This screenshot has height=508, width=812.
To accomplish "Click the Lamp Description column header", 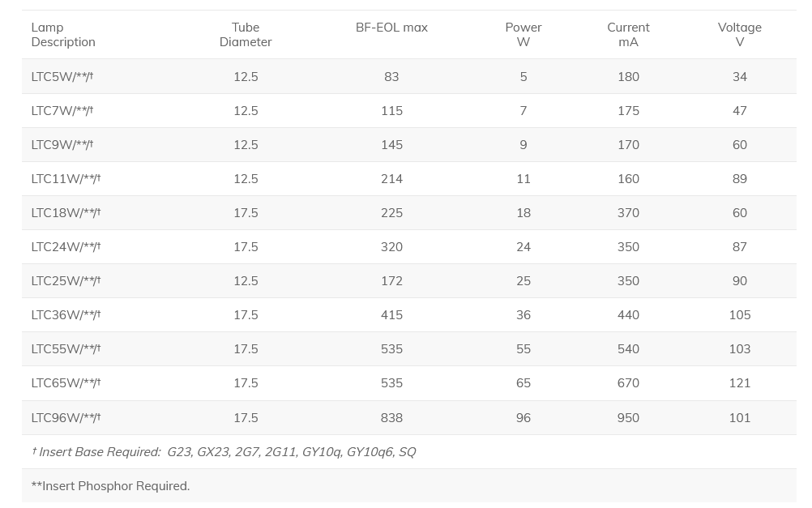I will (x=63, y=35).
